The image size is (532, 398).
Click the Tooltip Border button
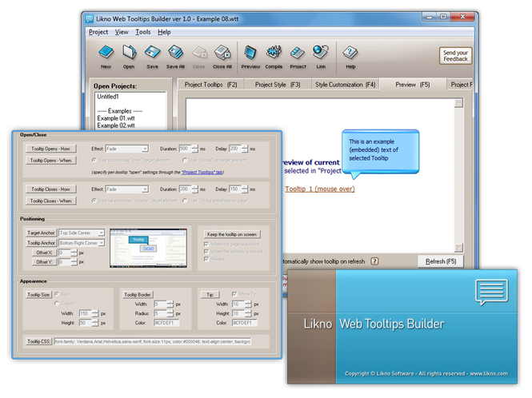138,295
